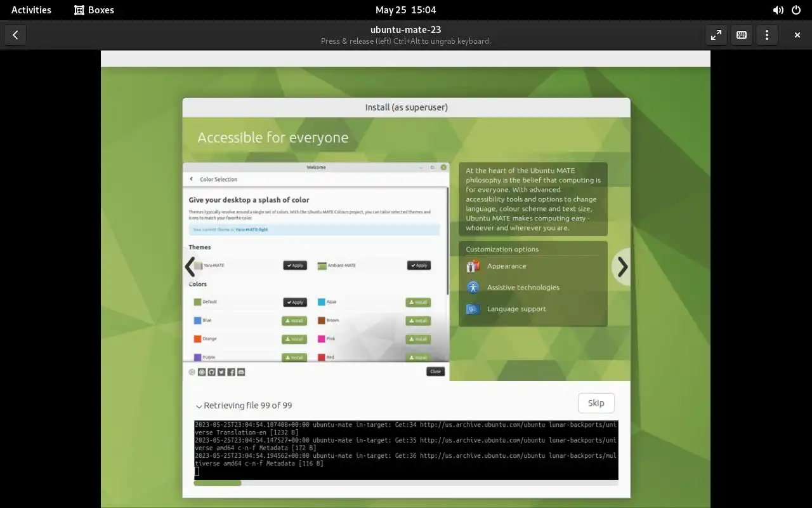812x508 pixels.
Task: Click the Get:36 multiverse Metadata log line
Action: coord(405,460)
